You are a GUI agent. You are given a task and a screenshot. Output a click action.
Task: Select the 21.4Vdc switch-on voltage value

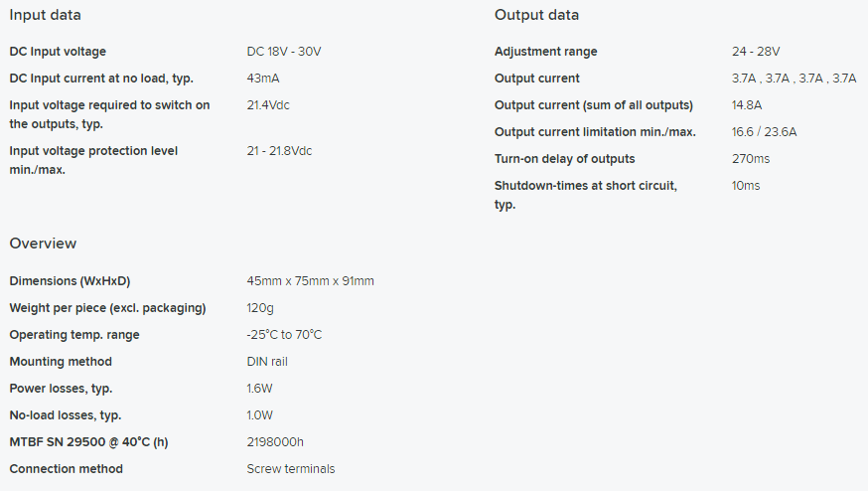pos(268,104)
